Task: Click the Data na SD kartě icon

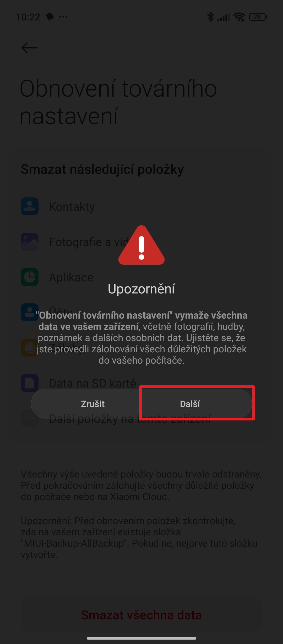Action: pyautogui.click(x=30, y=383)
